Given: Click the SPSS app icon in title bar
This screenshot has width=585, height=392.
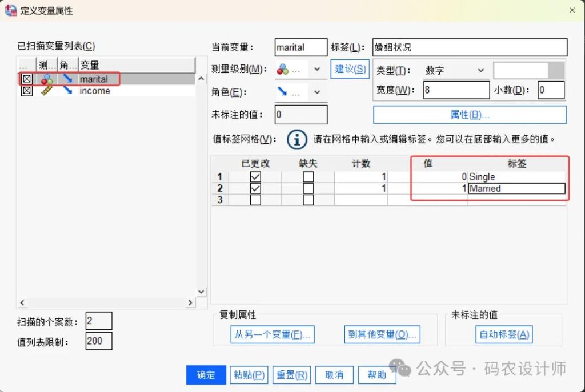Looking at the screenshot, I should point(10,10).
